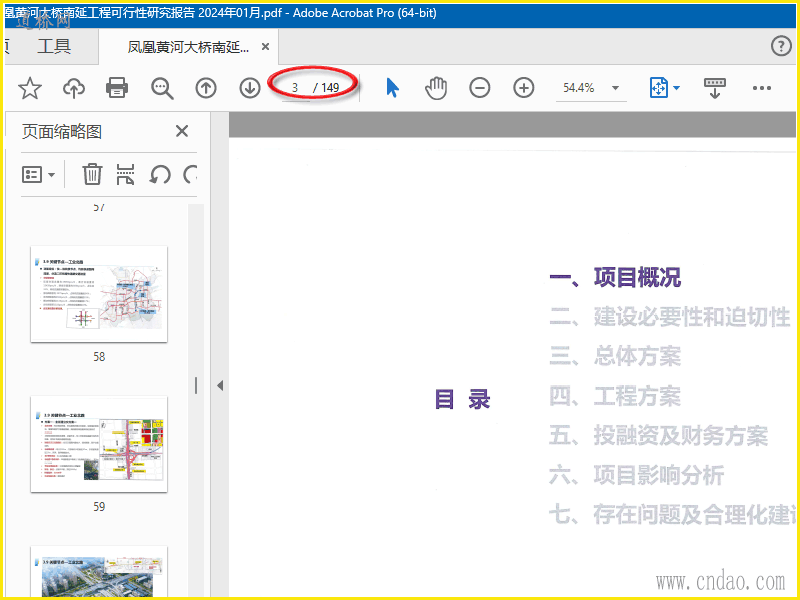Rotate pages clockwise
Screen dimensions: 800x600
[190, 174]
